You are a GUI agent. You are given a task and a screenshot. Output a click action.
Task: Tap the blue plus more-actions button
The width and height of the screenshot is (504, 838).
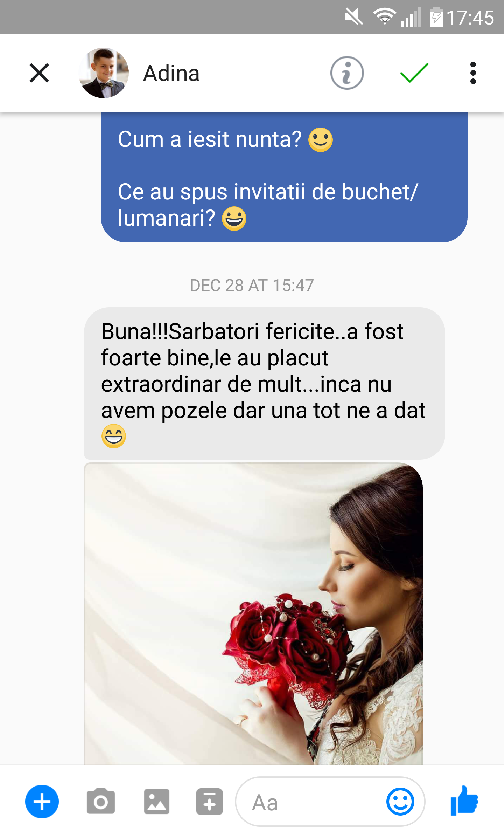pyautogui.click(x=42, y=802)
